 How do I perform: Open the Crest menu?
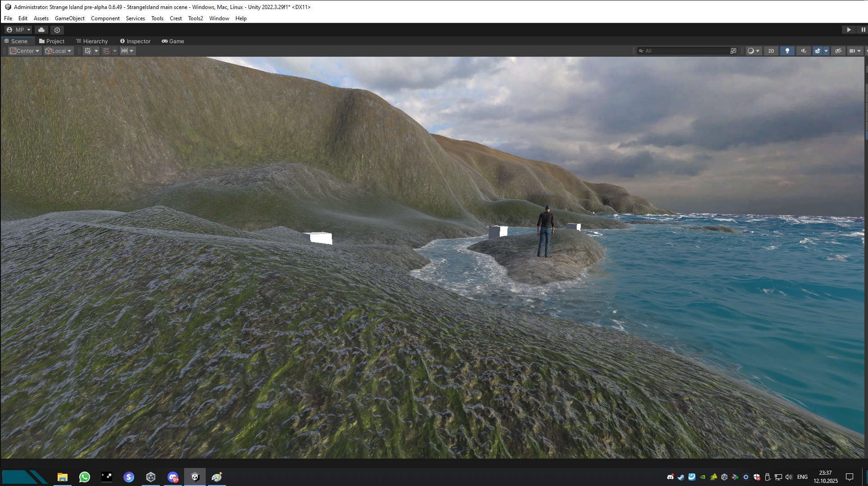coord(176,18)
